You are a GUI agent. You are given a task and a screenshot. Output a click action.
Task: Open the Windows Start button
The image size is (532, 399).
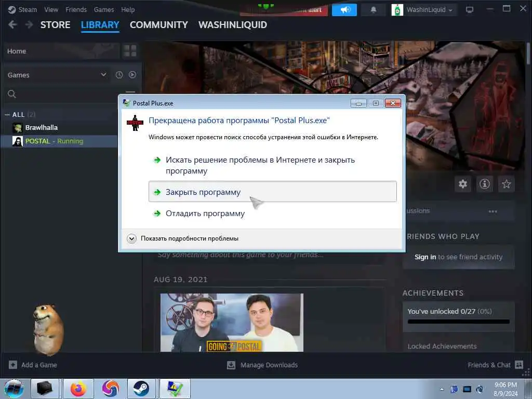pyautogui.click(x=14, y=389)
